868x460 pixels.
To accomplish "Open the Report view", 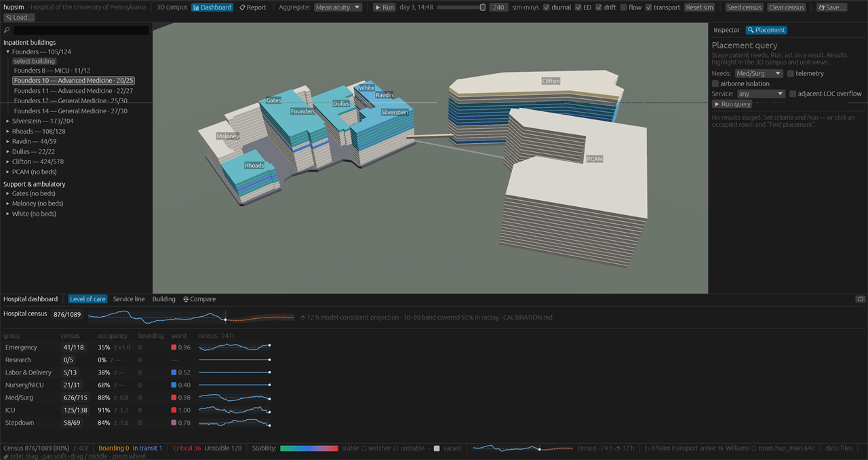I will (253, 7).
